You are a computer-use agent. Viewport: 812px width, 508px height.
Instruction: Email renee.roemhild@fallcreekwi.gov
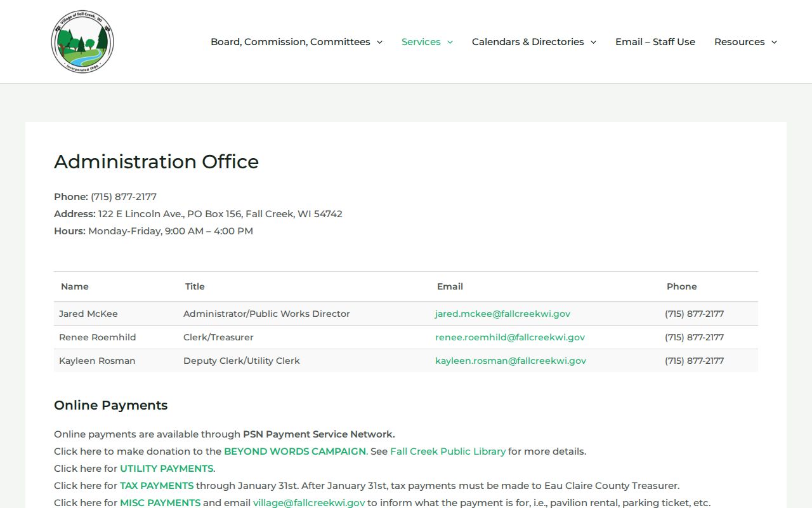(510, 337)
